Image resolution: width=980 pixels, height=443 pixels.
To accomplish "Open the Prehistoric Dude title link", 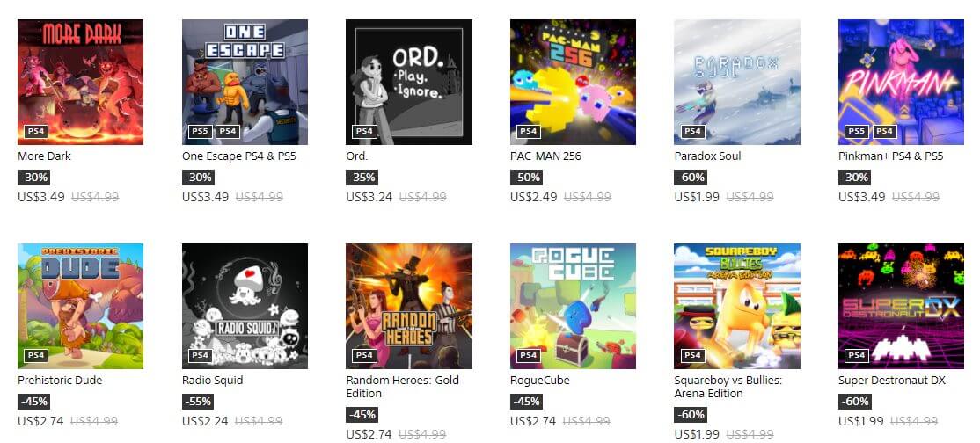I will 60,380.
